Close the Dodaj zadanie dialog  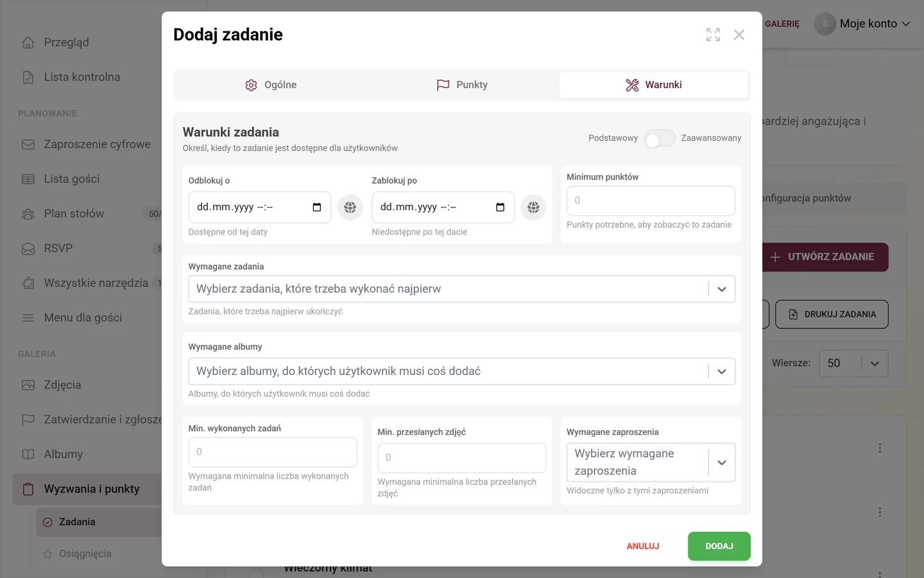739,35
